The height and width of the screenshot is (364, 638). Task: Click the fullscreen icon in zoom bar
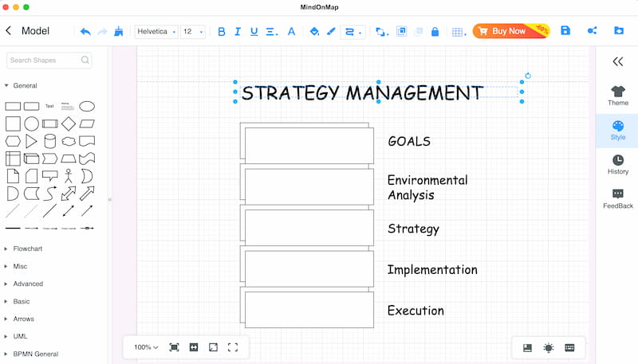pos(233,347)
